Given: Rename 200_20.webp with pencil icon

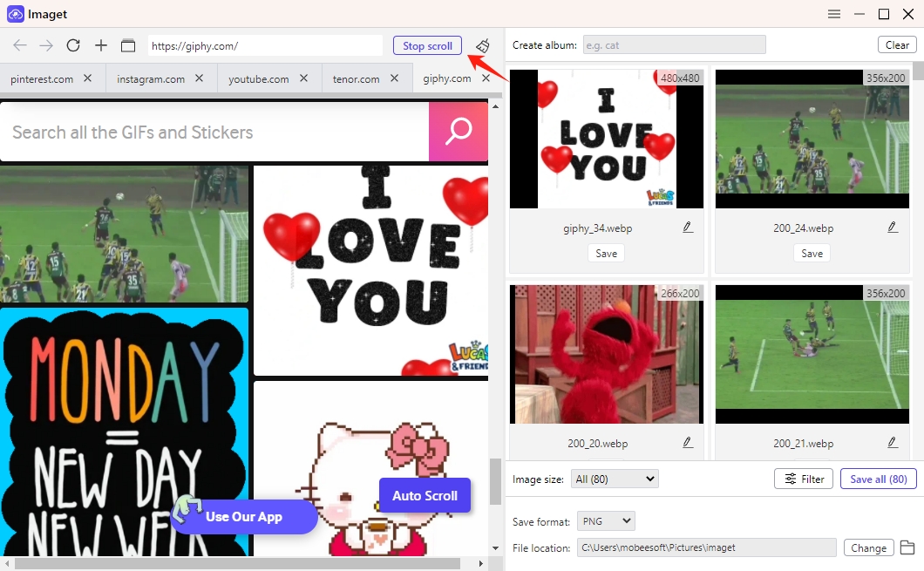Looking at the screenshot, I should point(688,443).
